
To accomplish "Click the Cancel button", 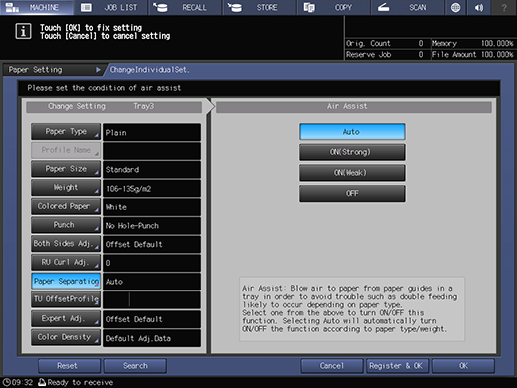I will coord(332,366).
